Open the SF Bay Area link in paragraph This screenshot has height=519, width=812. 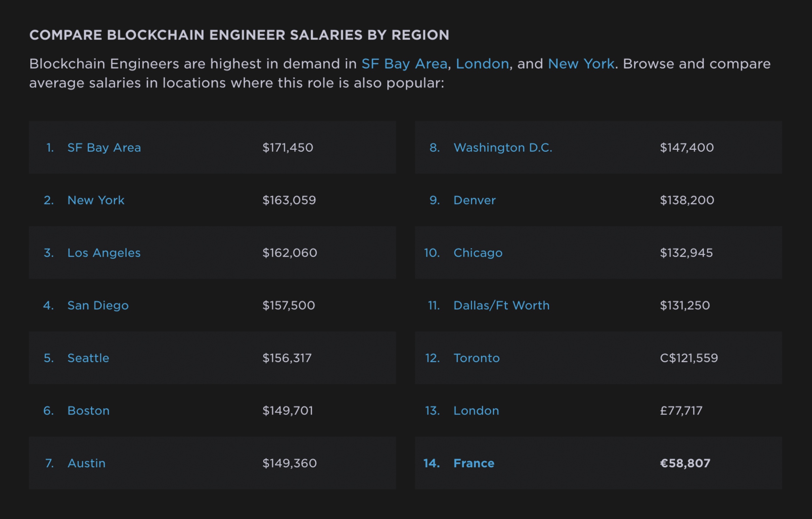pos(404,64)
